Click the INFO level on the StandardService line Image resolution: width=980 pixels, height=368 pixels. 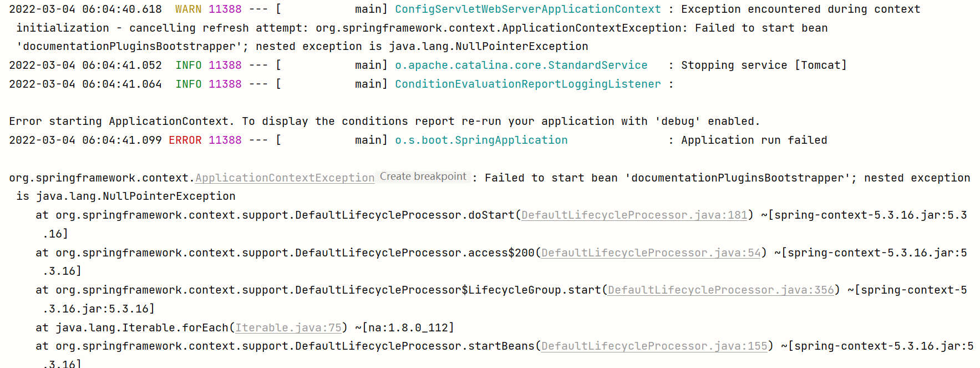[x=188, y=65]
